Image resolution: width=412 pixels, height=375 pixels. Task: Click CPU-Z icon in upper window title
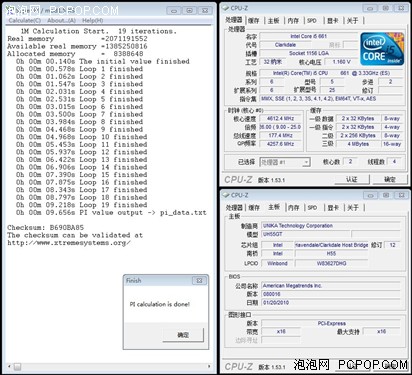226,8
